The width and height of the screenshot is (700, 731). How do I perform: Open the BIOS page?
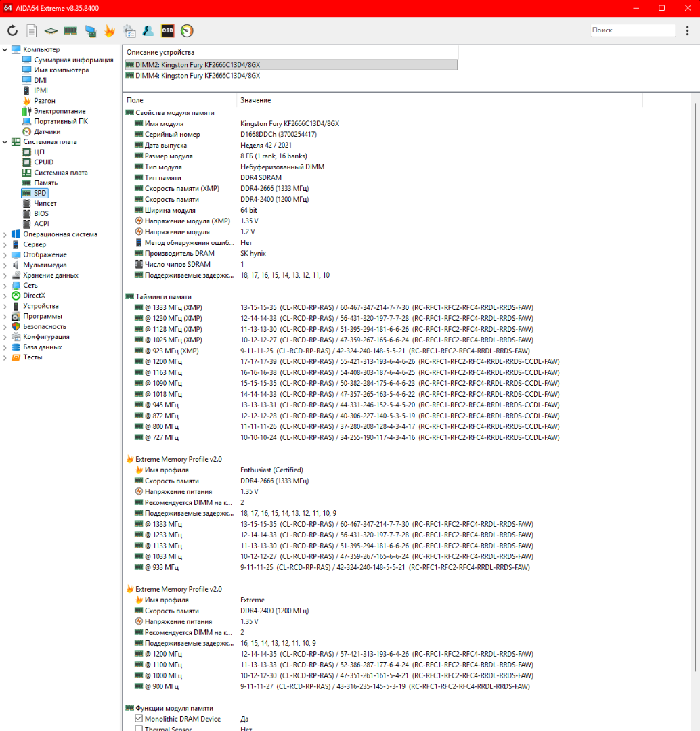(x=41, y=213)
